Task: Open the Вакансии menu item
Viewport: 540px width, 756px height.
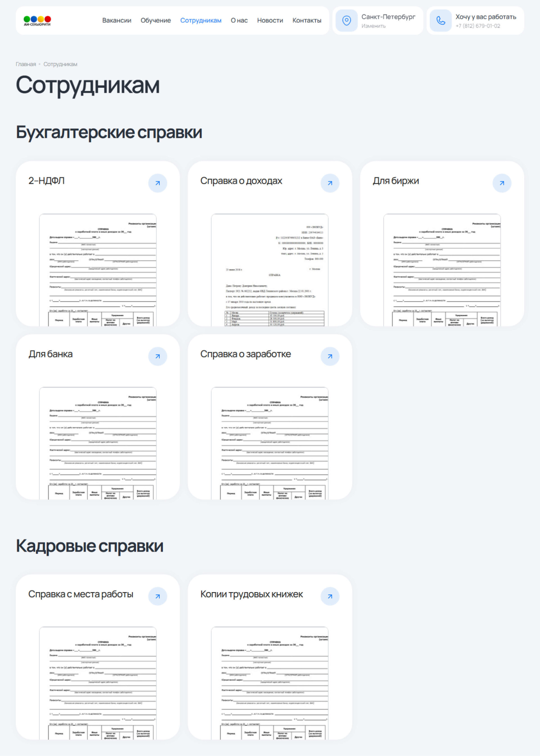Action: pos(117,20)
